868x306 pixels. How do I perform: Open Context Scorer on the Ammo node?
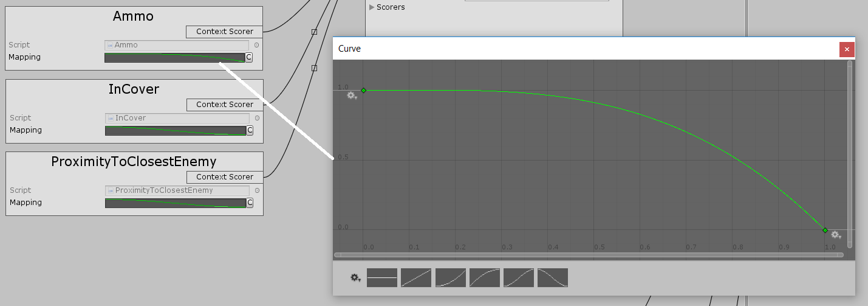tap(224, 32)
